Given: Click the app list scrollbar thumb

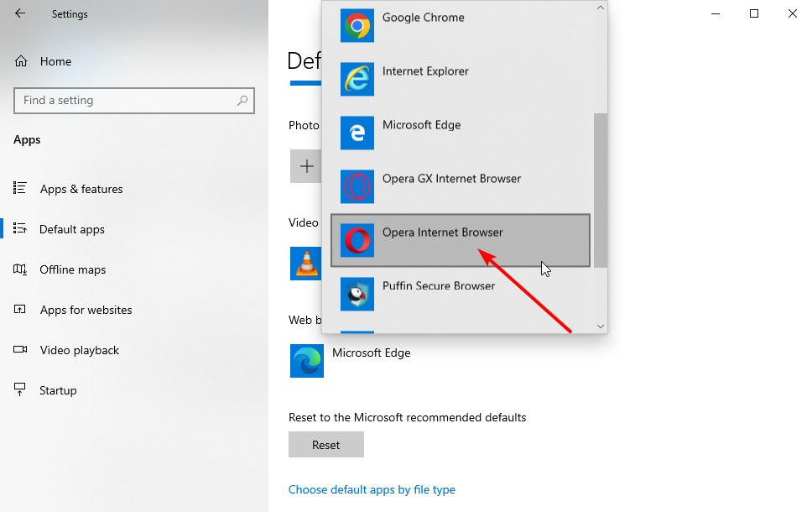Looking at the screenshot, I should [x=601, y=191].
